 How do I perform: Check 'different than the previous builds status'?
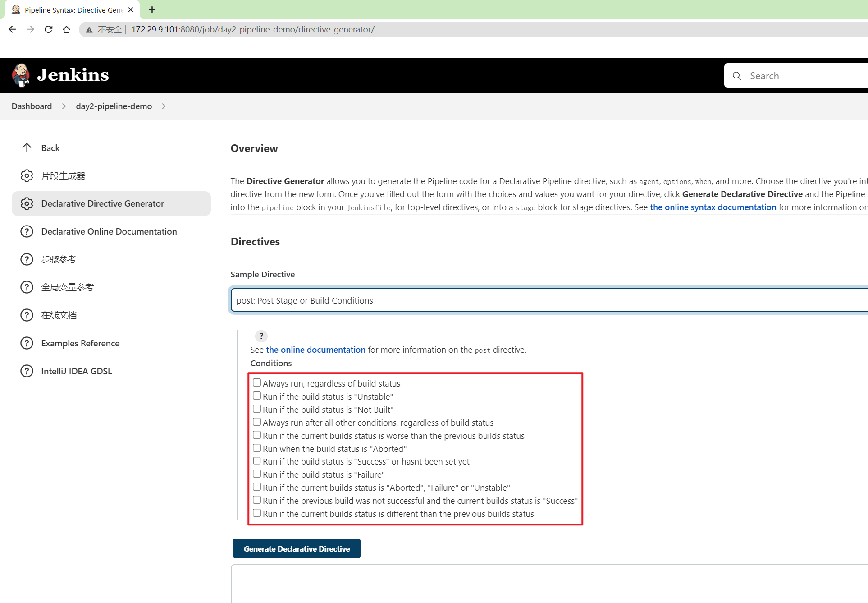coord(257,513)
